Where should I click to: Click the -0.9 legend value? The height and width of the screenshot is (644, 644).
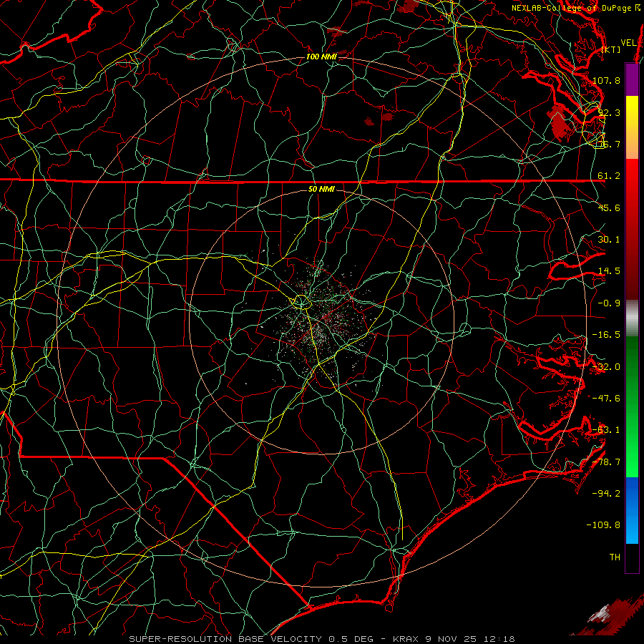pos(609,303)
